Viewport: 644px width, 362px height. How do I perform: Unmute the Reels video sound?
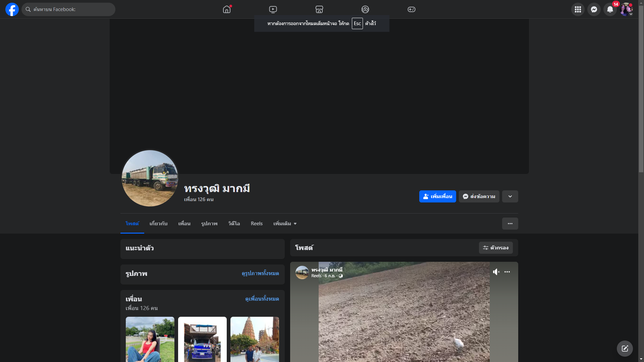click(496, 272)
